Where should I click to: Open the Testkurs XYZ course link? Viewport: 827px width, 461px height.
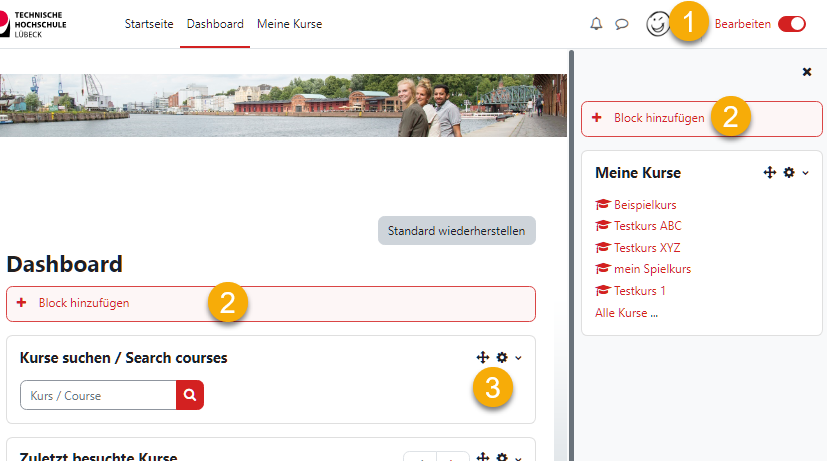[x=647, y=247]
